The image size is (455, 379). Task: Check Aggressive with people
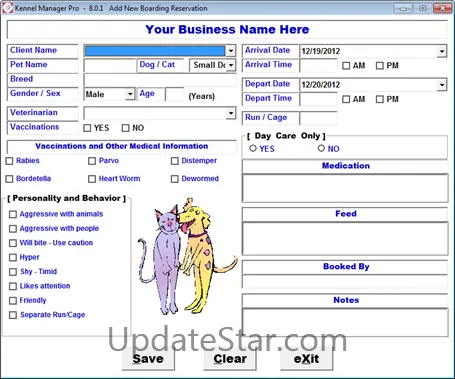tap(13, 229)
